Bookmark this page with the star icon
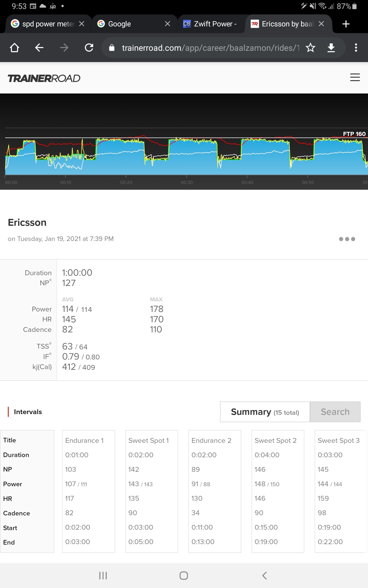Screen dimensions: 368x588 310,48
